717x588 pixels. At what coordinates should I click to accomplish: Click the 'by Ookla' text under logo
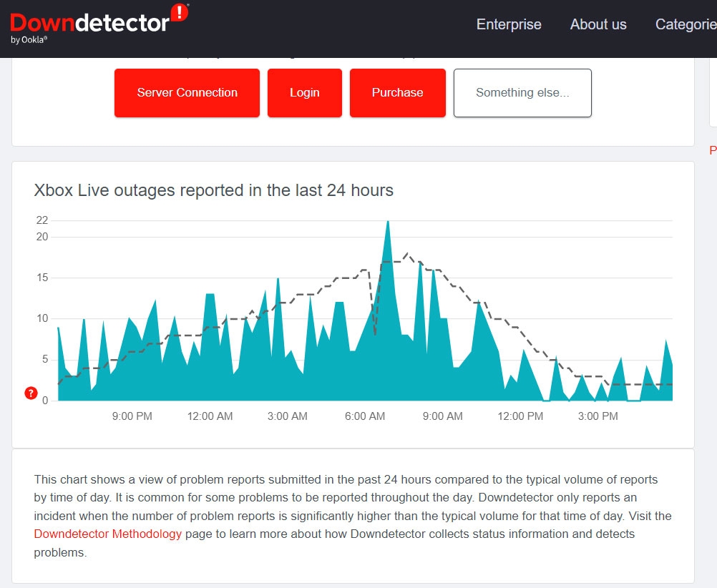tap(29, 40)
